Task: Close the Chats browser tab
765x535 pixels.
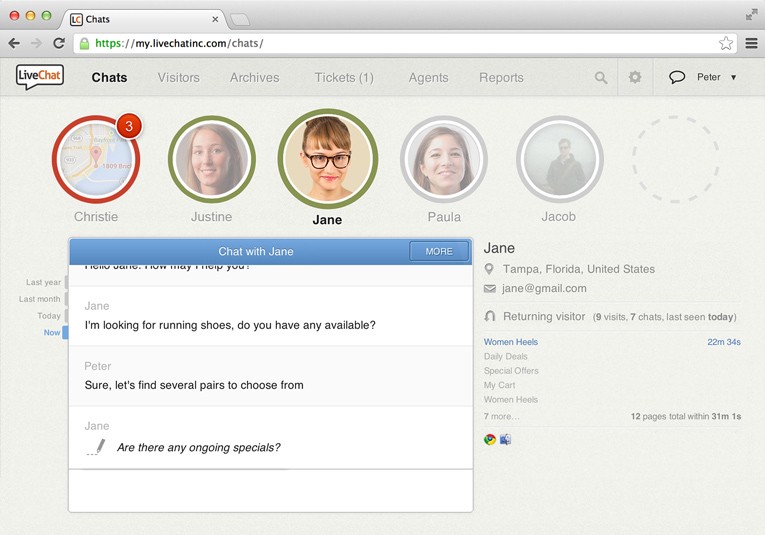Action: (215, 19)
